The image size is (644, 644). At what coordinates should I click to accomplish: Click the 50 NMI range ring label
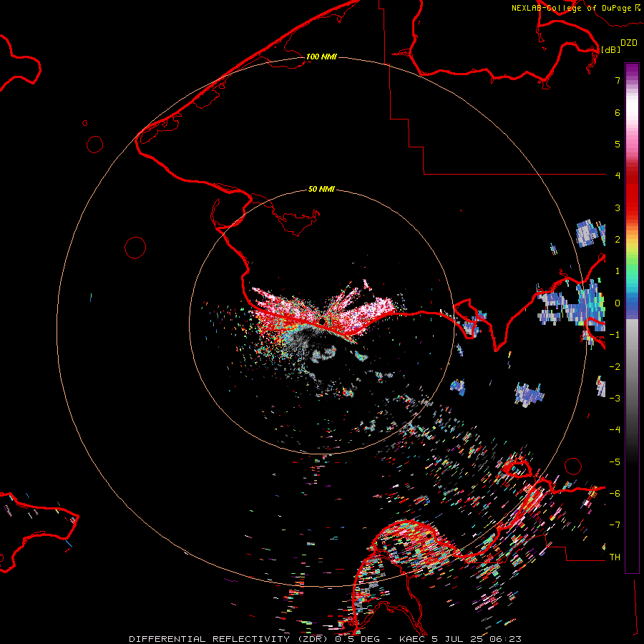pos(321,189)
